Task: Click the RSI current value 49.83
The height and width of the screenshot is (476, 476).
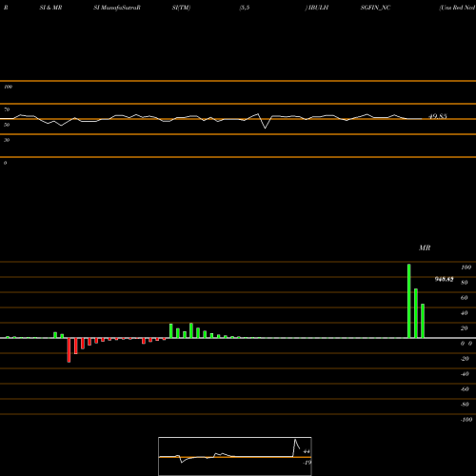Action: pyautogui.click(x=438, y=116)
